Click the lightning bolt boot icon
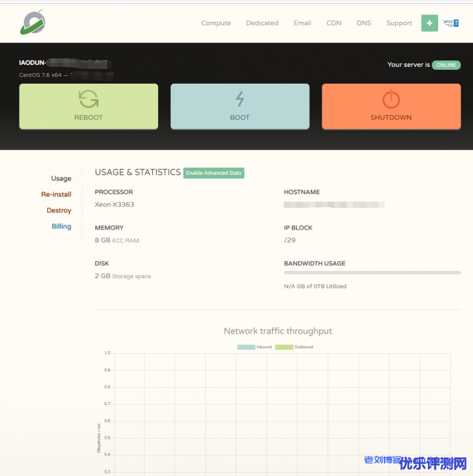The image size is (473, 476). (240, 99)
